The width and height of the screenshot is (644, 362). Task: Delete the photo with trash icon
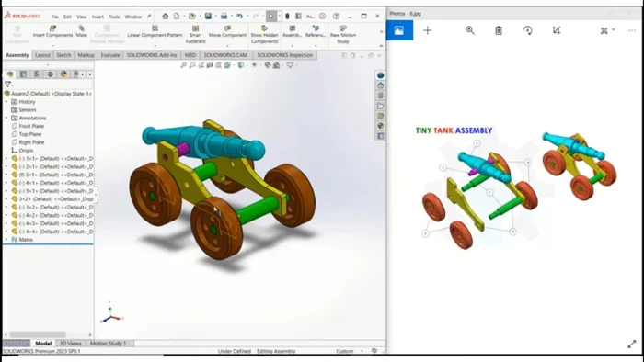point(499,30)
